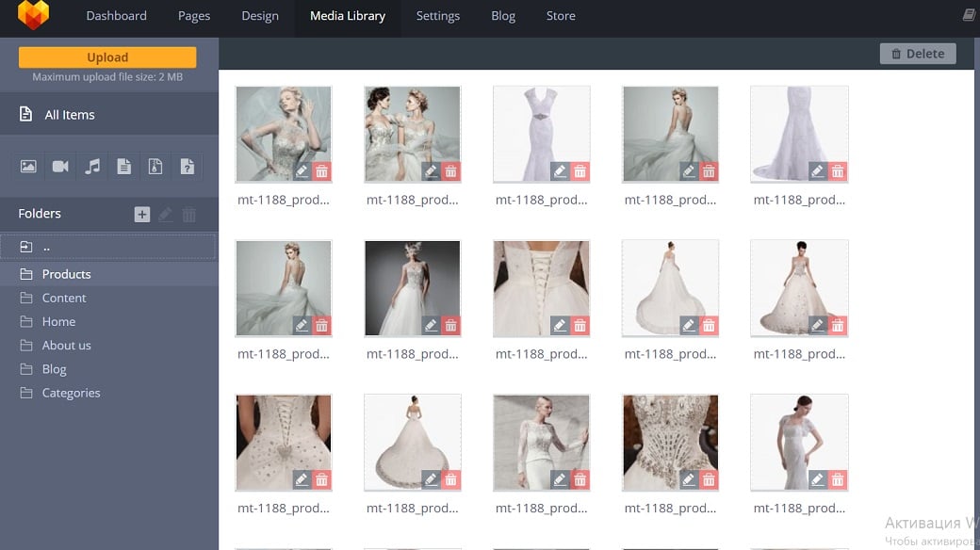Open the Content folder
This screenshot has width=980, height=550.
pyautogui.click(x=64, y=298)
